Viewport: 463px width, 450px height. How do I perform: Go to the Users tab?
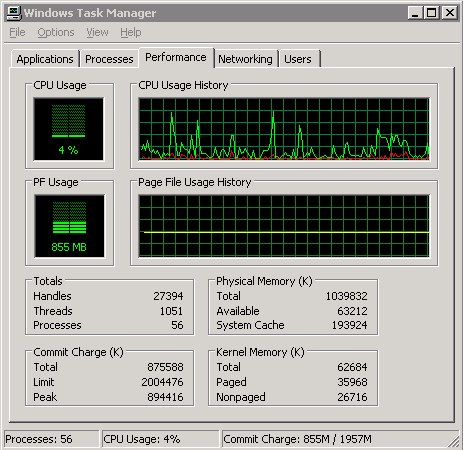tap(298, 59)
